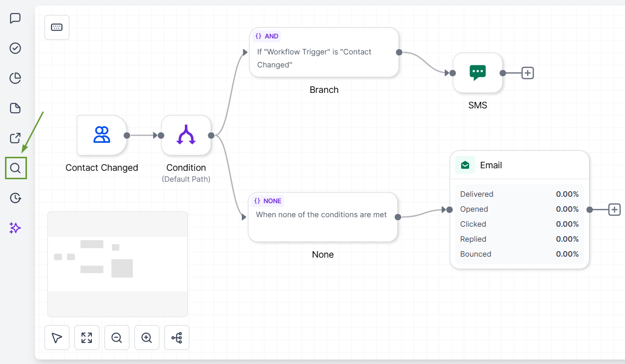The image size is (625, 364).
Task: Open the clock history sidebar icon
Action: click(x=15, y=198)
